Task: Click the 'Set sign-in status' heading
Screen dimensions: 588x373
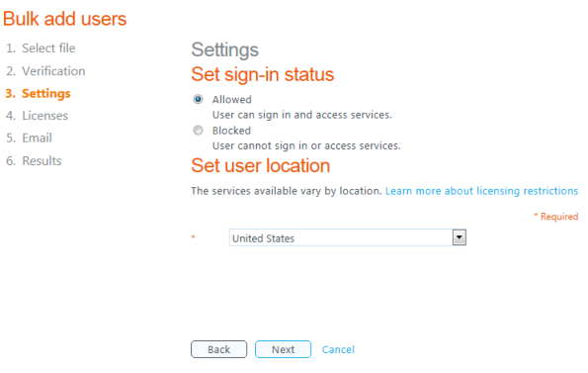Action: point(263,74)
